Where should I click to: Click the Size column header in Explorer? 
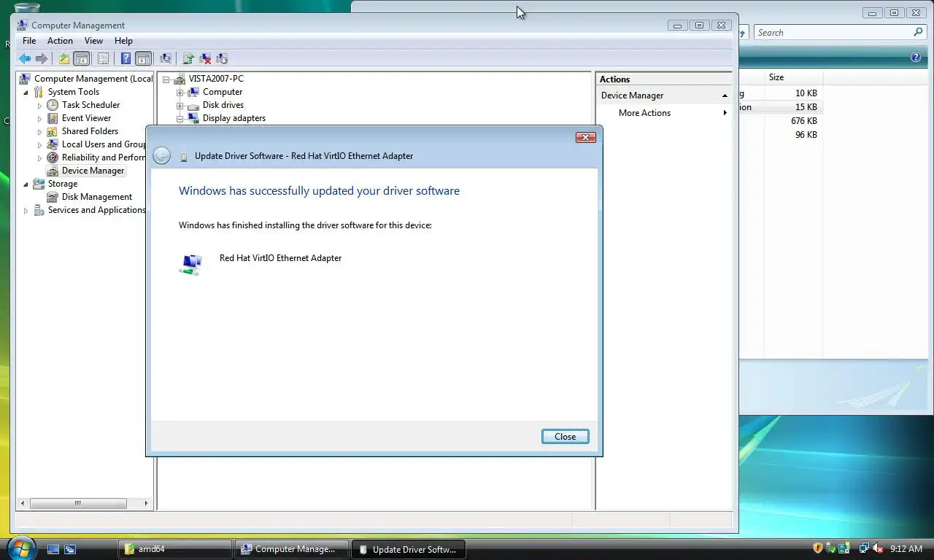click(794, 77)
